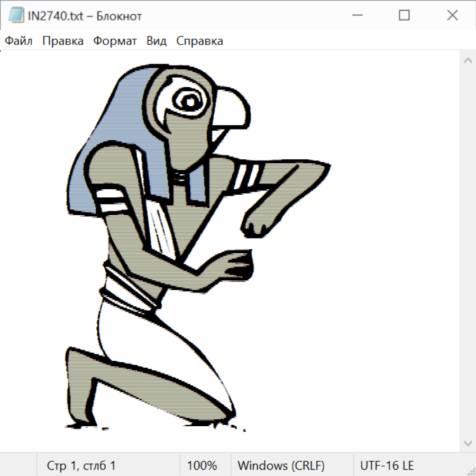Click the scroll up arrow
Image resolution: width=476 pixels, height=476 pixels.
coord(468,61)
